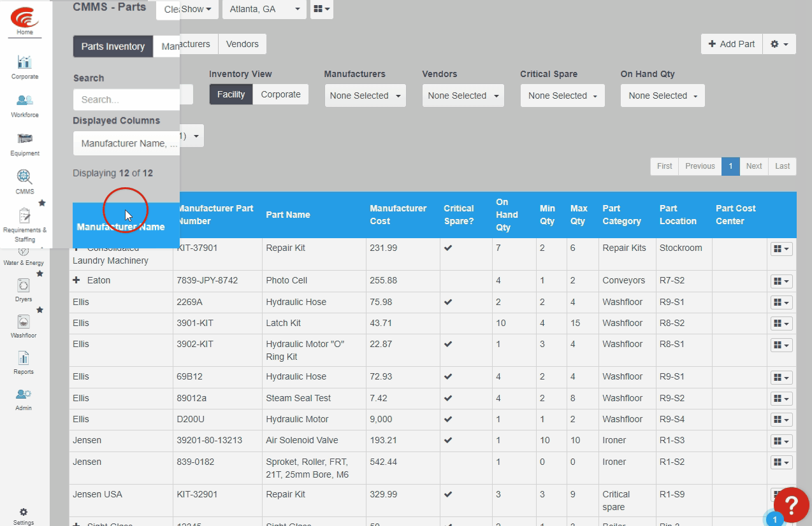Click the Sproket, Roller part name
The width and height of the screenshot is (812, 526).
tap(307, 468)
